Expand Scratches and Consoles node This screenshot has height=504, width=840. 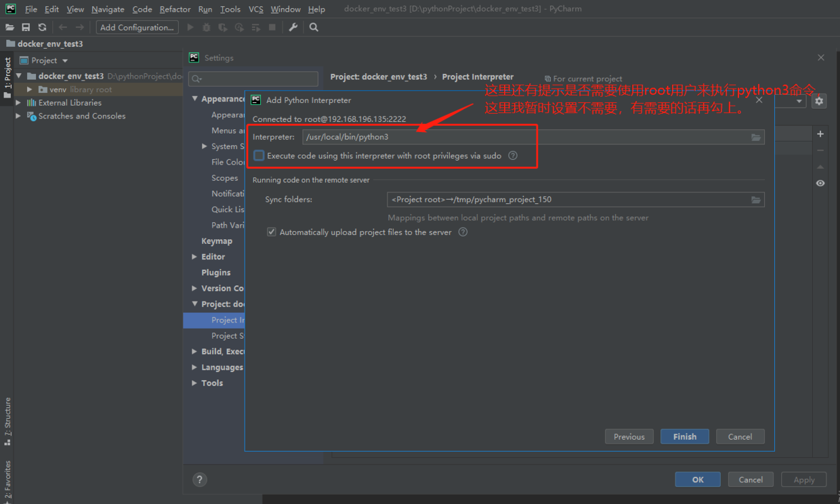point(19,116)
